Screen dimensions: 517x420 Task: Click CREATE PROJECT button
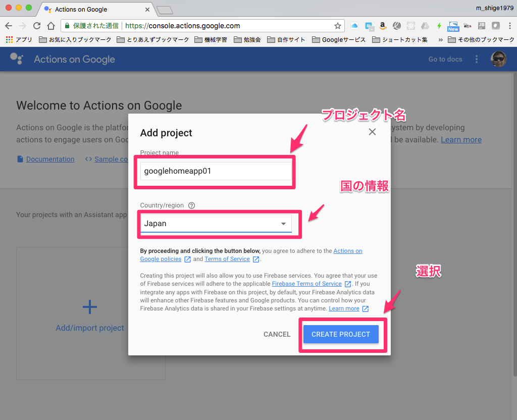tap(341, 334)
